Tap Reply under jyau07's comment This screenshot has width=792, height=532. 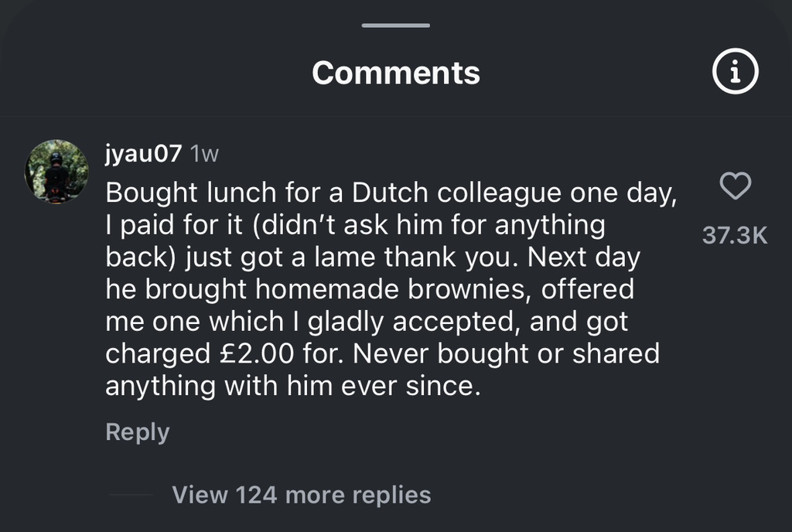coord(137,431)
